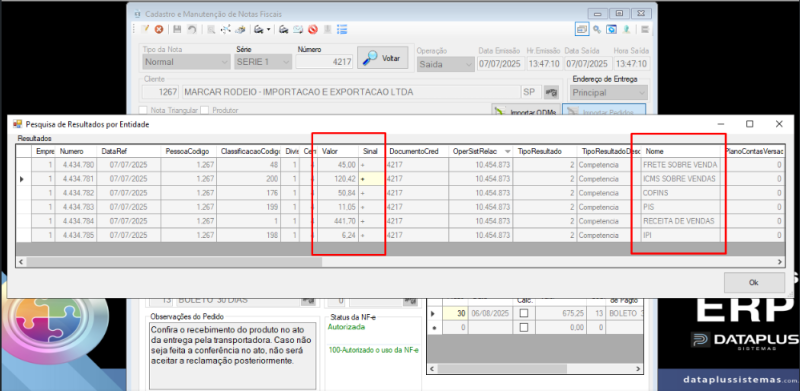Click the blue refresh window icon at right

coord(611,30)
